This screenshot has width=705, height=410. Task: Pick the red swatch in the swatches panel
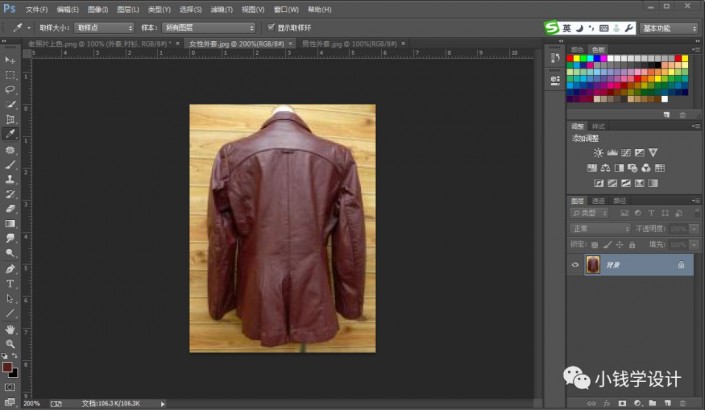[x=572, y=59]
